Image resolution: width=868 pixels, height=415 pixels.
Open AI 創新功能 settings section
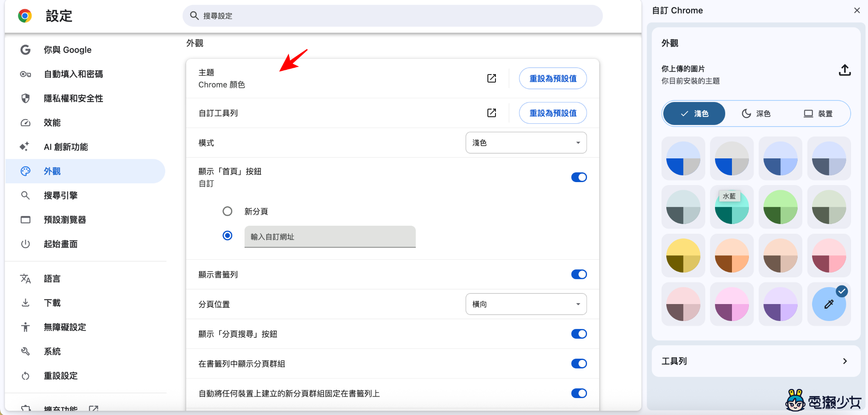click(x=85, y=147)
